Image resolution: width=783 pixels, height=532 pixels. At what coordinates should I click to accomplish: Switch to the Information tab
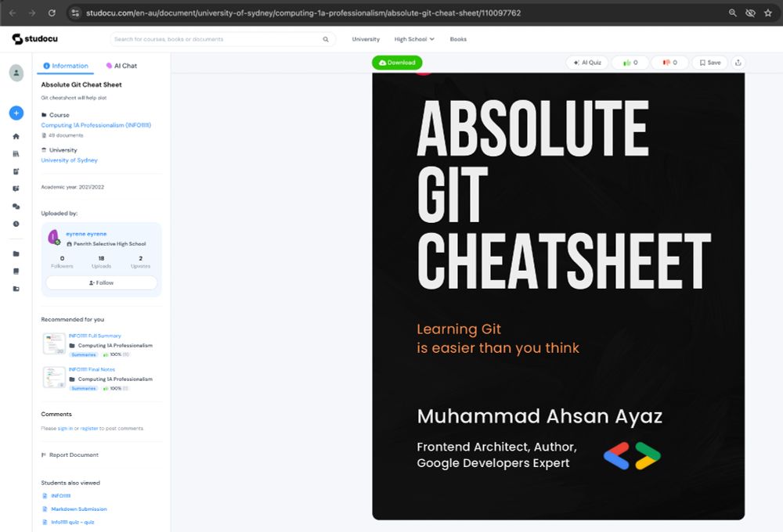[x=66, y=66]
